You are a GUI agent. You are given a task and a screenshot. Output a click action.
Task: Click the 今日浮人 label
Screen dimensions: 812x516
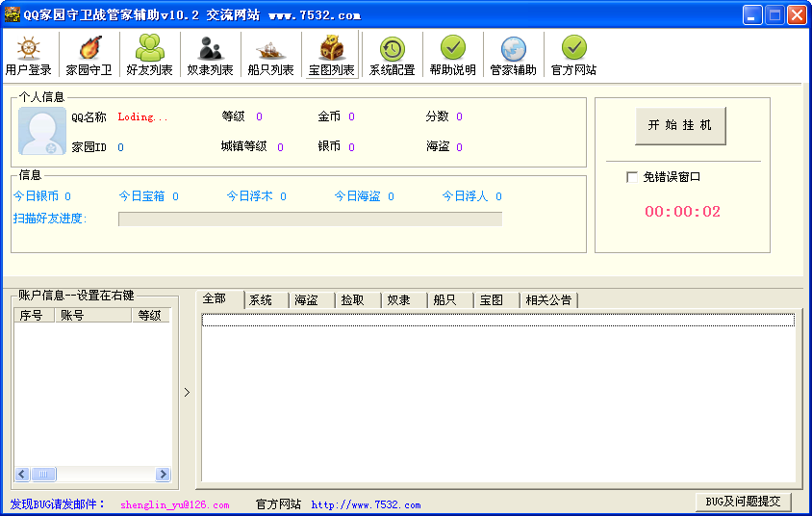[465, 196]
